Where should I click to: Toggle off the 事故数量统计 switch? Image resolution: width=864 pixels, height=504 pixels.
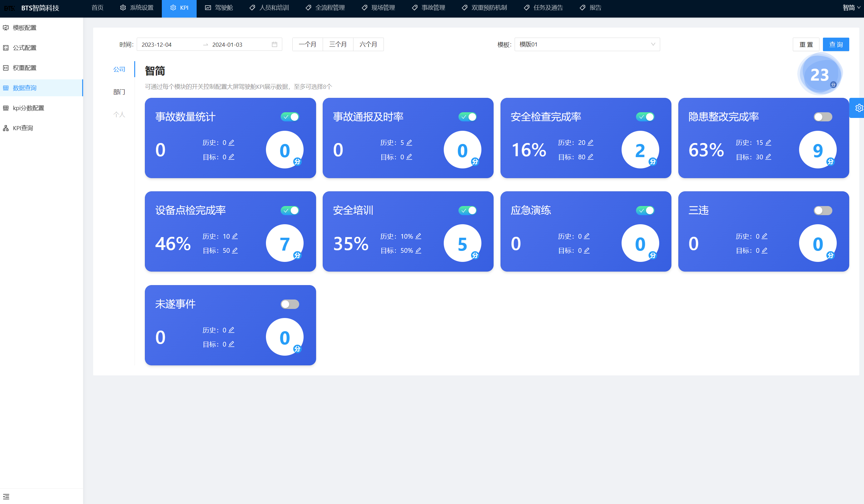tap(290, 117)
